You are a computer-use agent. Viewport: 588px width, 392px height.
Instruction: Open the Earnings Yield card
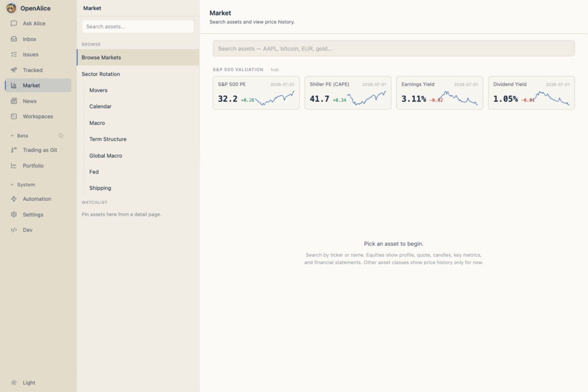point(439,93)
